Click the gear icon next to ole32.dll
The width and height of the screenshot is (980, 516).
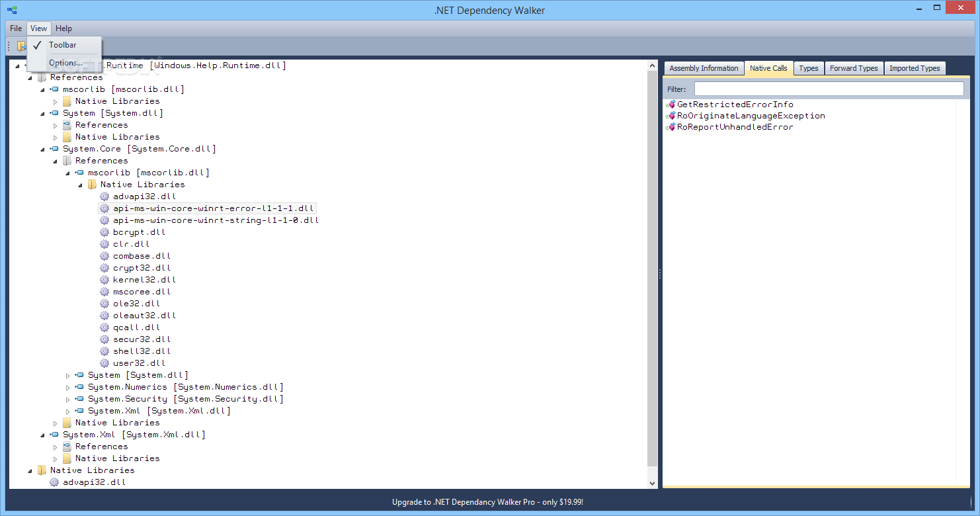tap(104, 304)
